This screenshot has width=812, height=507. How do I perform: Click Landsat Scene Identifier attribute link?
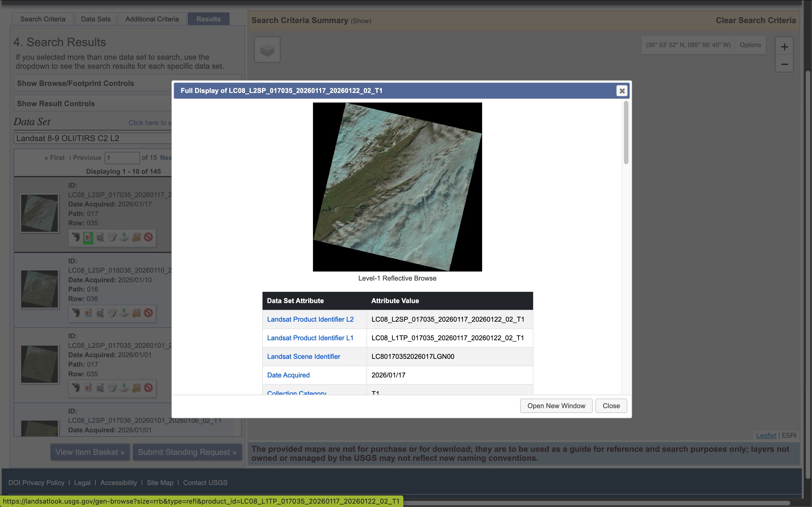pos(303,356)
